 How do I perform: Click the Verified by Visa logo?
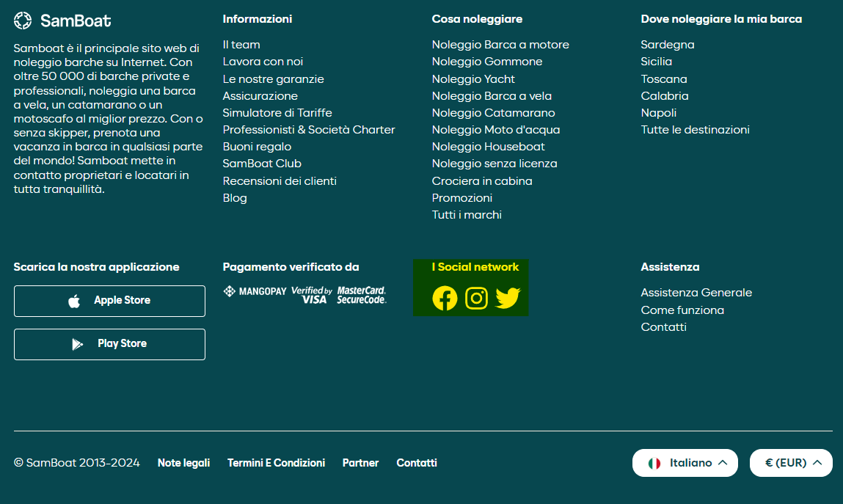(x=312, y=295)
